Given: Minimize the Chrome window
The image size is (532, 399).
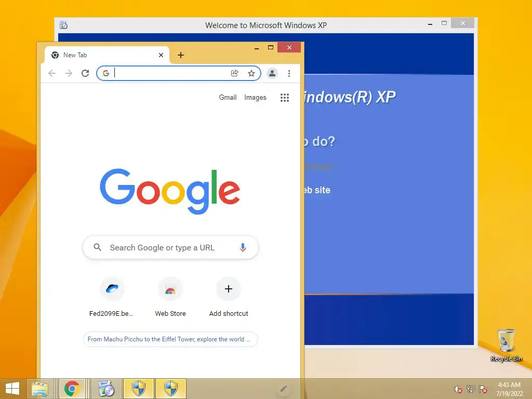Looking at the screenshot, I should tap(257, 48).
